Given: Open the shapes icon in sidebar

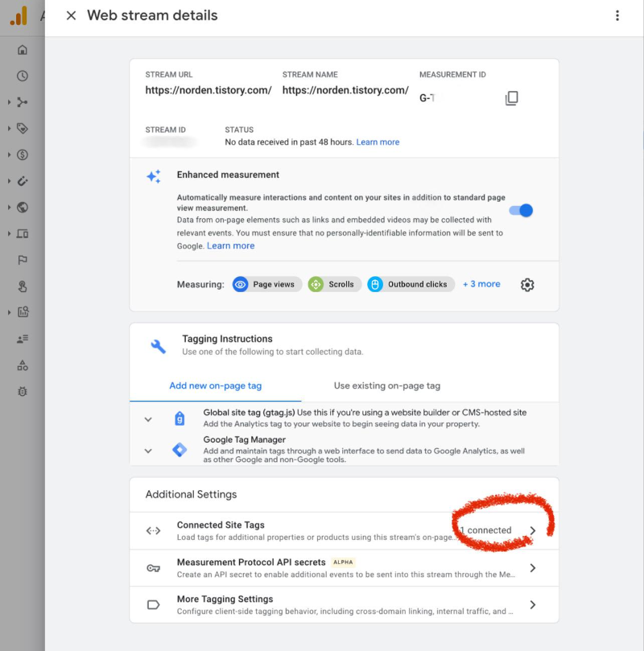Looking at the screenshot, I should pyautogui.click(x=23, y=365).
